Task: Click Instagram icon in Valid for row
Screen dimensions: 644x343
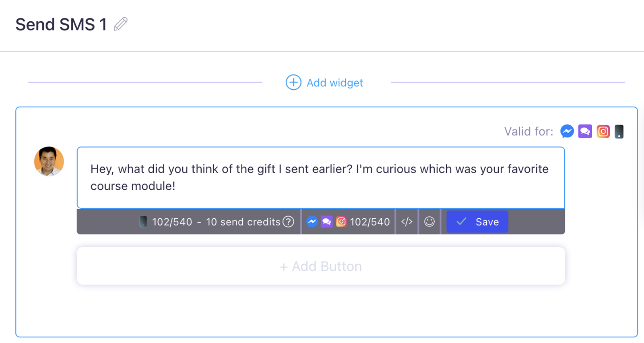Action: click(603, 131)
